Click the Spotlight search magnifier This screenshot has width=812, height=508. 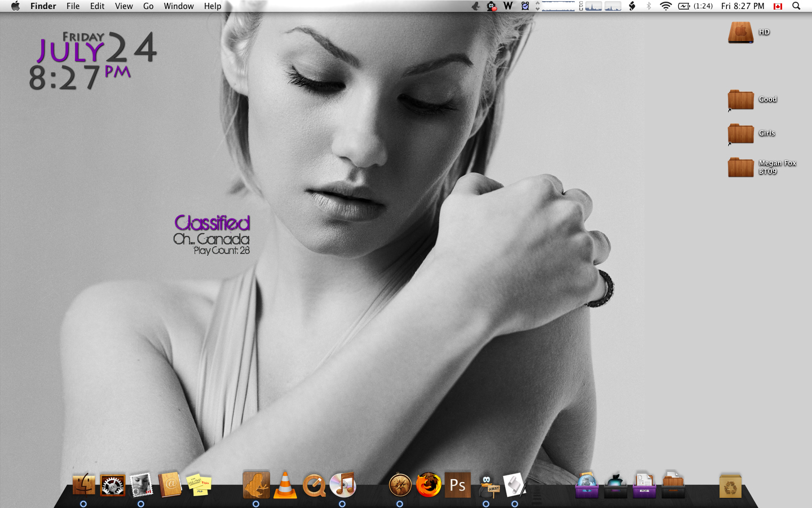[796, 6]
